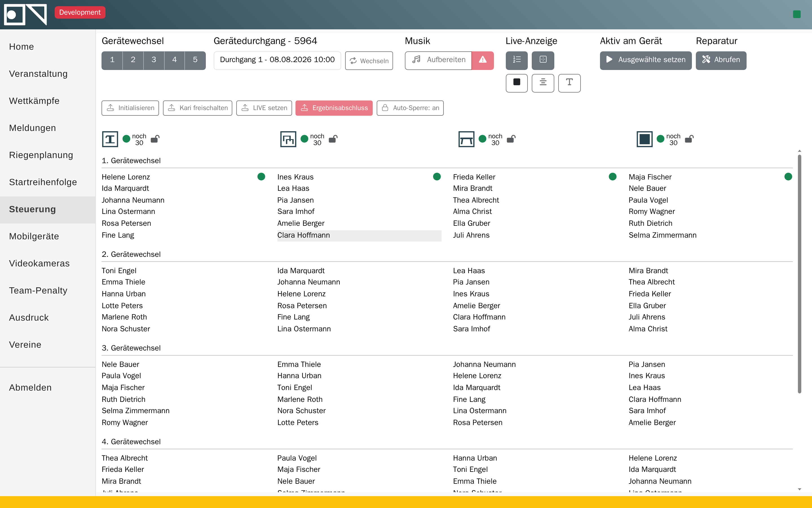Click Abmelden to log out
Image resolution: width=812 pixels, height=508 pixels.
pos(48,388)
